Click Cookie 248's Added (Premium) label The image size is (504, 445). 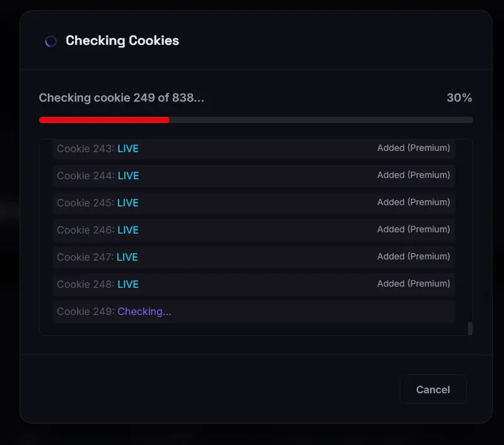(x=413, y=283)
